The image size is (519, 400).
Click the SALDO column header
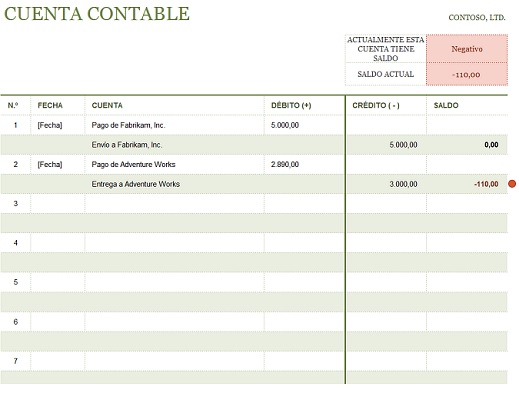[x=446, y=105]
